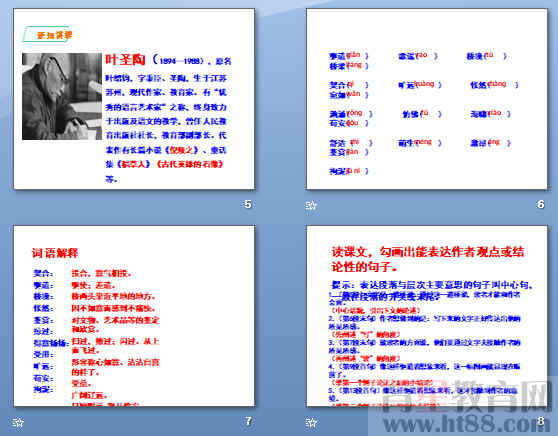Select the 读课文 slide 8 thumbnail
The height and width of the screenshot is (436, 558).
[427, 316]
